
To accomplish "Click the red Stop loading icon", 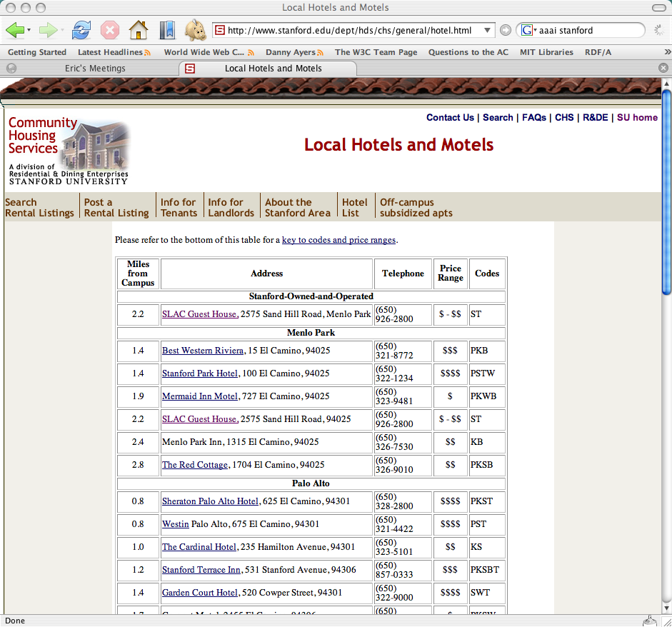I will tap(109, 30).
